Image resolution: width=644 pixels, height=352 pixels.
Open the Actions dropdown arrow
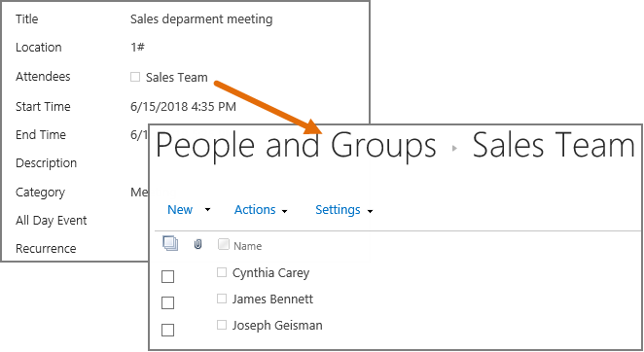click(284, 211)
